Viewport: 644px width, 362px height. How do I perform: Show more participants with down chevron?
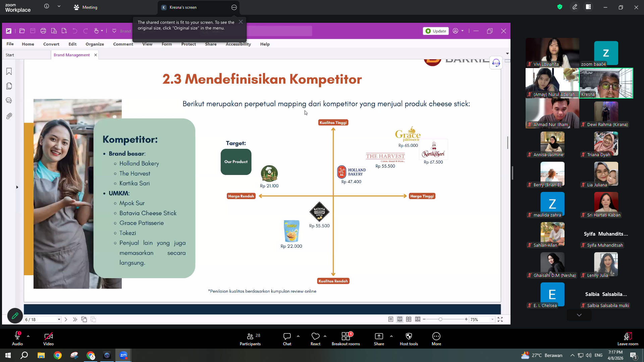coord(579,315)
